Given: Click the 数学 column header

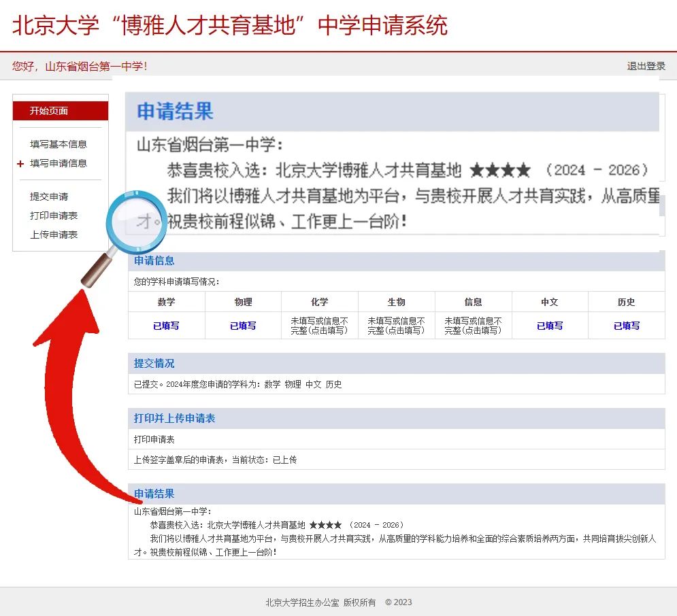Looking at the screenshot, I should [166, 302].
